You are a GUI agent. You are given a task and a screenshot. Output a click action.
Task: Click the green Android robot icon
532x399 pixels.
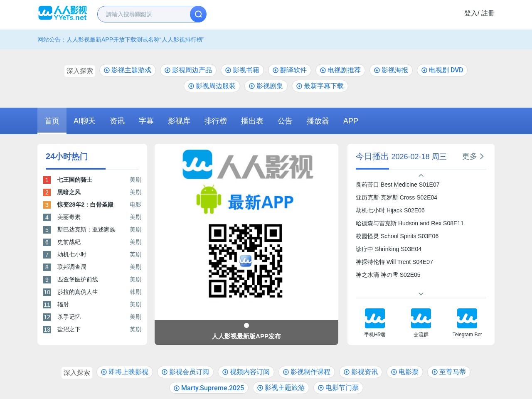tap(209, 199)
